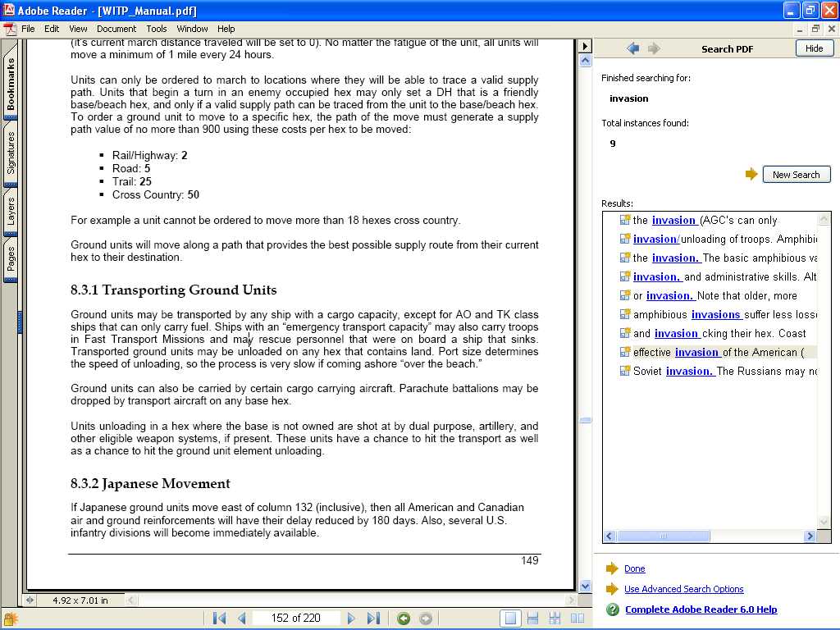Click result icon beside 'the invasion (AGC's'
The height and width of the screenshot is (630, 840).
[x=624, y=220]
